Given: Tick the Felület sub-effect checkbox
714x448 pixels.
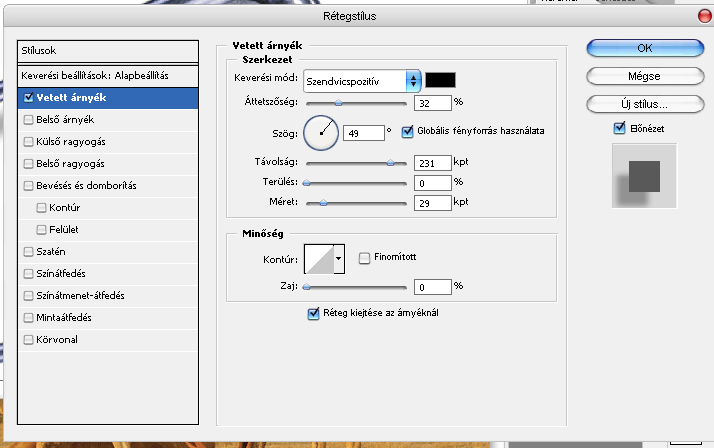Looking at the screenshot, I should coord(41,229).
